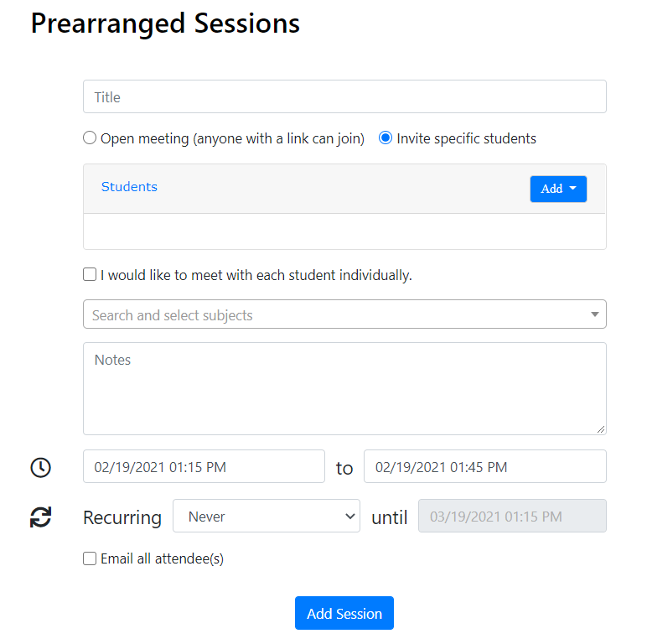Click the until date 03/19/2021 field
647x644 pixels.
512,517
